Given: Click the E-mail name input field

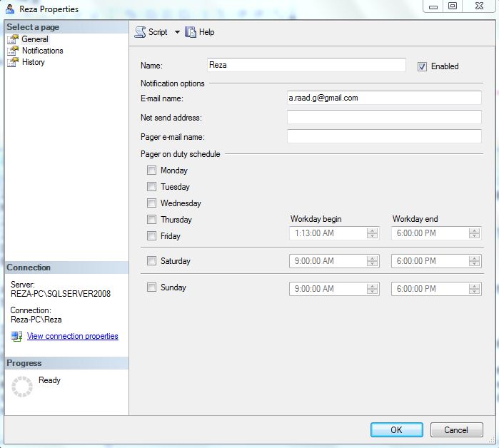Looking at the screenshot, I should (383, 98).
